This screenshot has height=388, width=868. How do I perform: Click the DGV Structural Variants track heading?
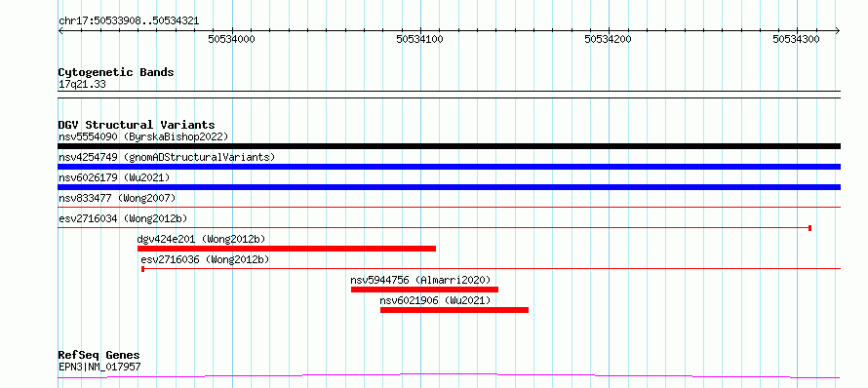pos(137,125)
